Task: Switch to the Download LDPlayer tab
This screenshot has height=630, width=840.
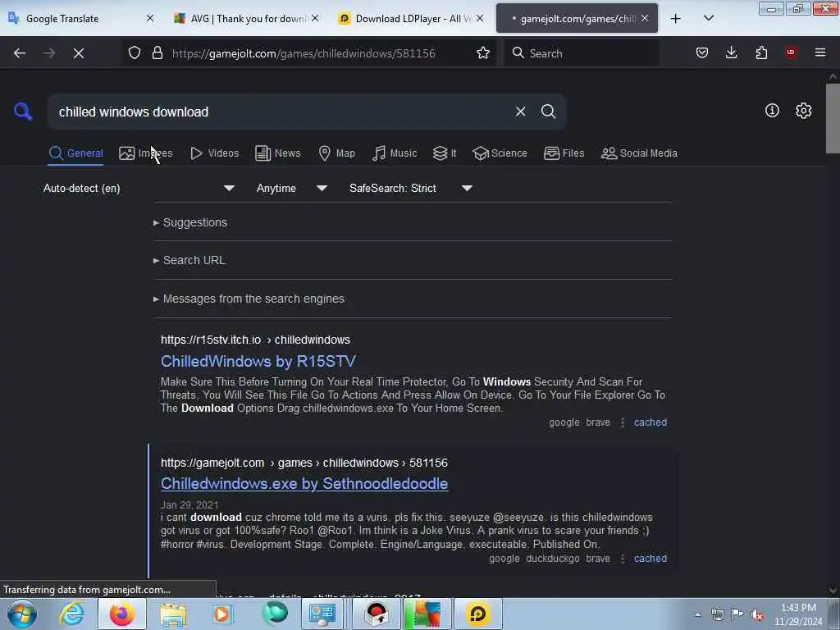Action: [x=410, y=18]
